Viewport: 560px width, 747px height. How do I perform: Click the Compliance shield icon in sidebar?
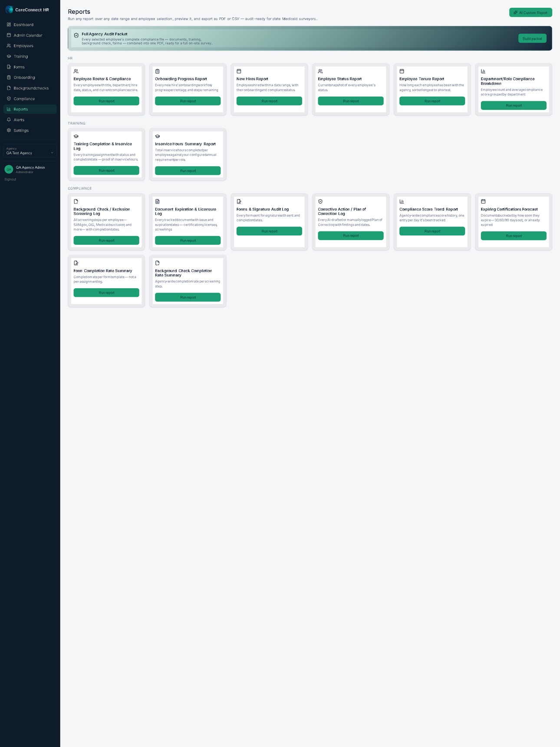coord(9,99)
